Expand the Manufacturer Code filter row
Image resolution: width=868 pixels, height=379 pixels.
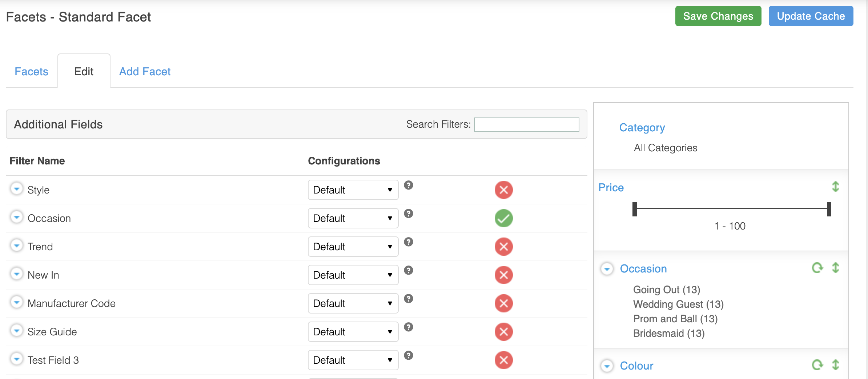coord(16,302)
